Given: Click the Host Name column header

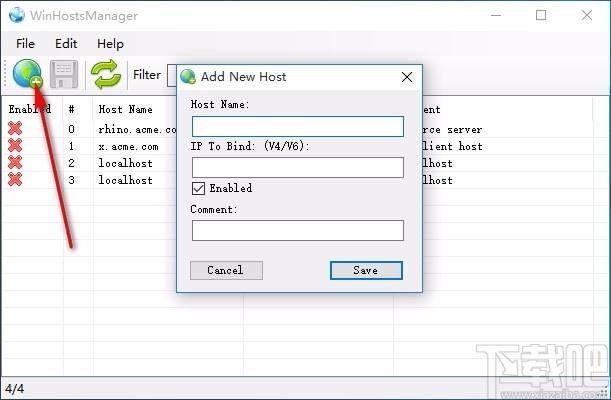Looking at the screenshot, I should coord(125,109).
